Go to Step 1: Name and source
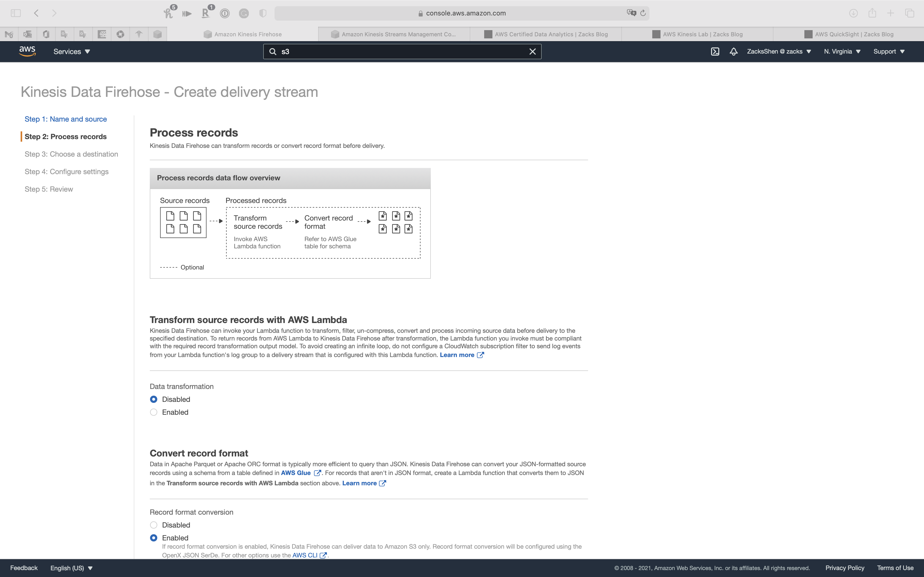 pyautogui.click(x=66, y=119)
